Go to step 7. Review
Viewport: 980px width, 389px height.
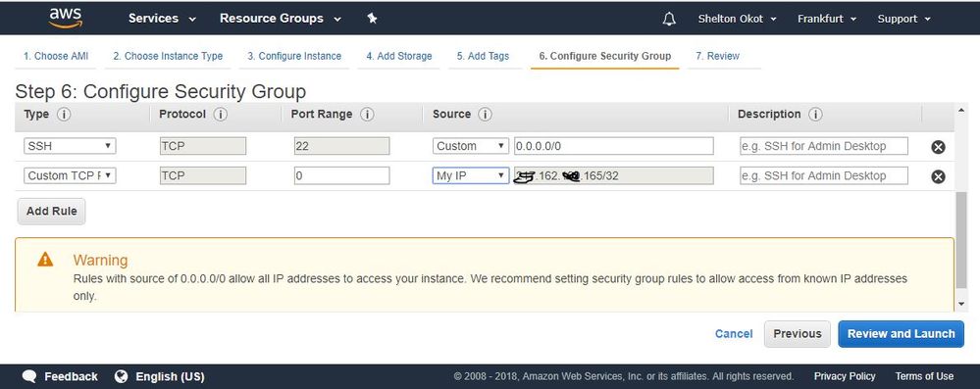[717, 56]
